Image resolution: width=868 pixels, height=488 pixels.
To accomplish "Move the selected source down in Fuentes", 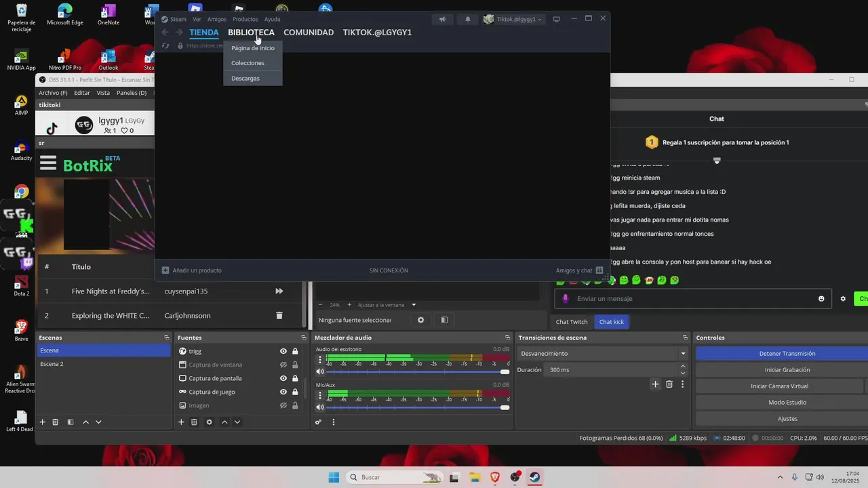I will click(237, 422).
